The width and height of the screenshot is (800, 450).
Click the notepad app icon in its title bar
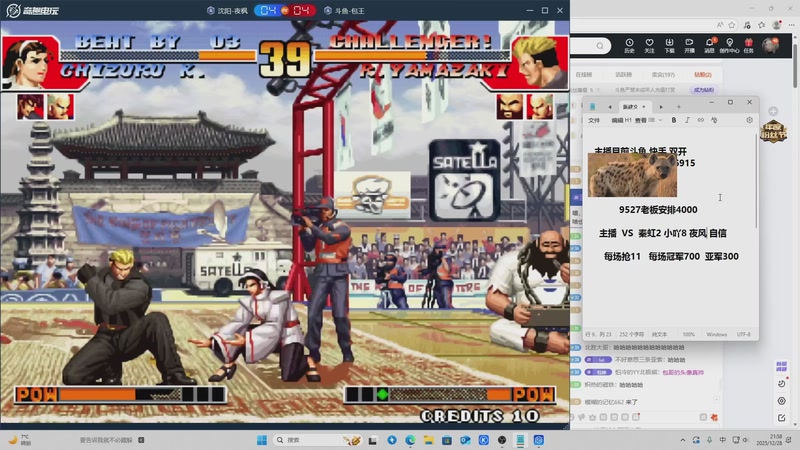click(593, 107)
